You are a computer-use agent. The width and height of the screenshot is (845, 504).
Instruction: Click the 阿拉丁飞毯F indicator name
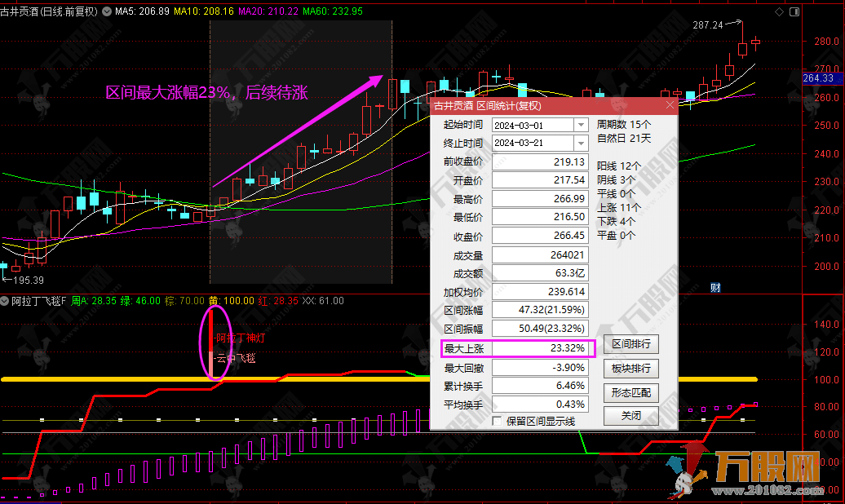pyautogui.click(x=39, y=301)
